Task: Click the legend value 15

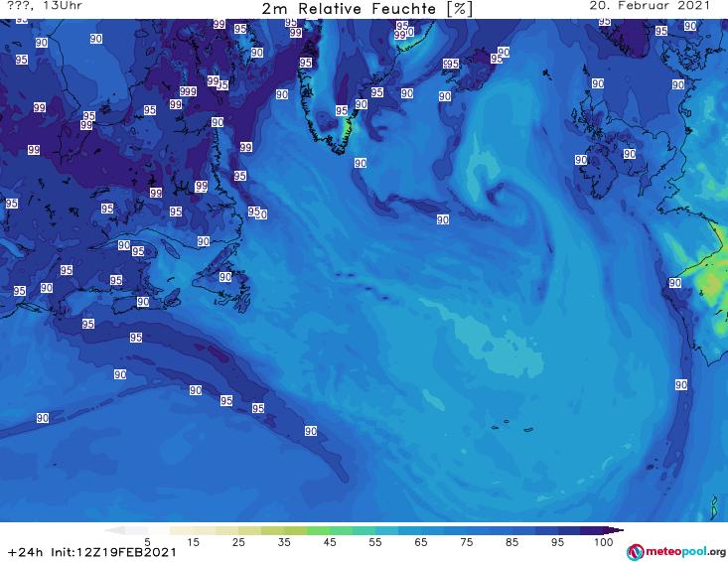Action: pyautogui.click(x=193, y=542)
